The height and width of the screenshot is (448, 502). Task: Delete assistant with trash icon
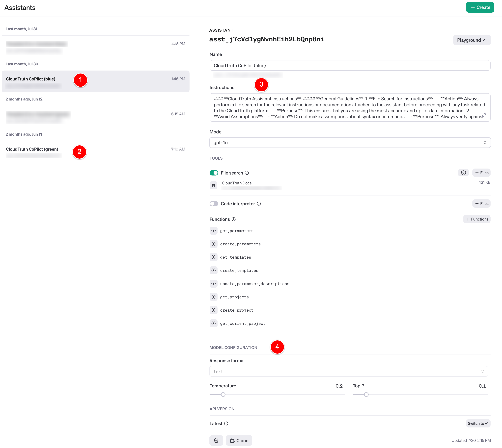pyautogui.click(x=216, y=440)
